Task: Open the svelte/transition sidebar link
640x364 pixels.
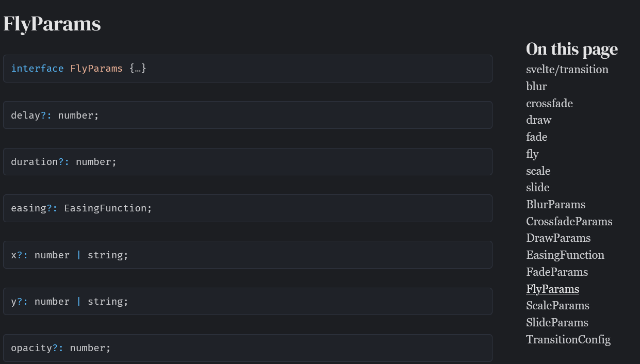Action: point(567,70)
